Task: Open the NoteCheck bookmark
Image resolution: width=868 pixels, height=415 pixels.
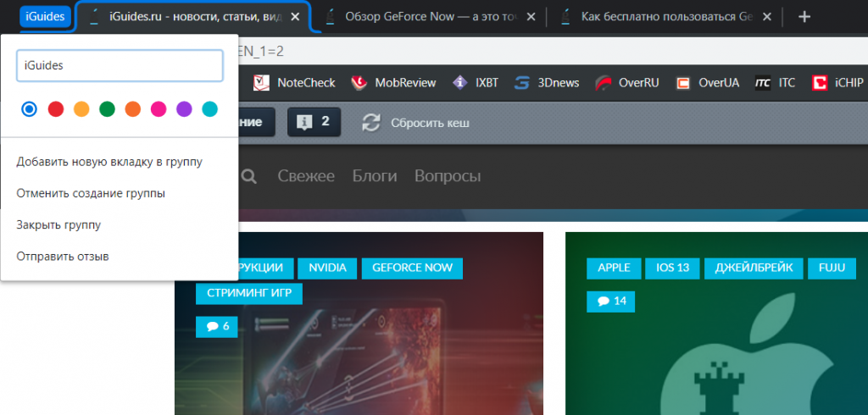Action: pyautogui.click(x=294, y=83)
